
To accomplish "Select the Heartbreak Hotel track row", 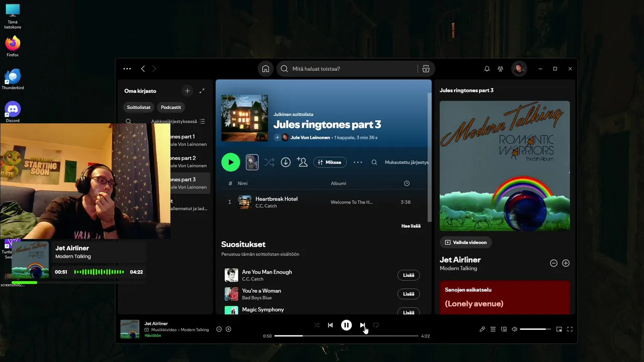I will click(324, 202).
